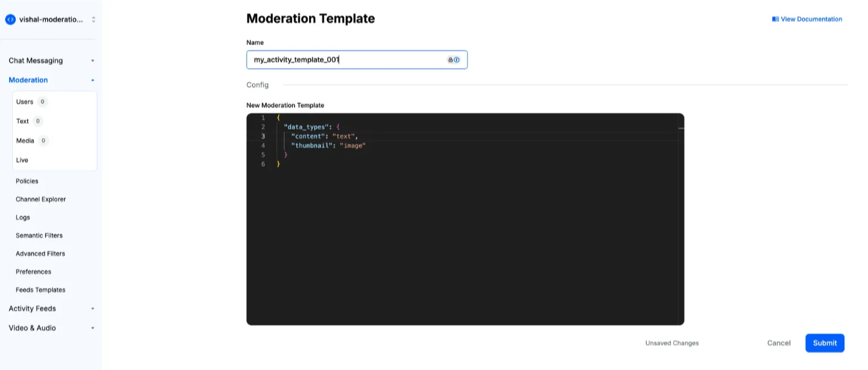Viewport: 868px width, 370px height.
Task: Go to the Live moderation view
Action: click(22, 160)
